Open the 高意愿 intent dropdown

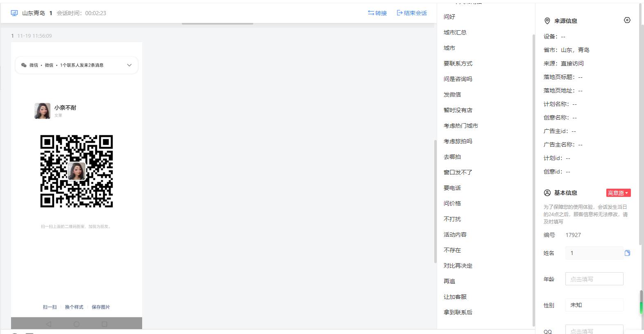[x=618, y=193]
